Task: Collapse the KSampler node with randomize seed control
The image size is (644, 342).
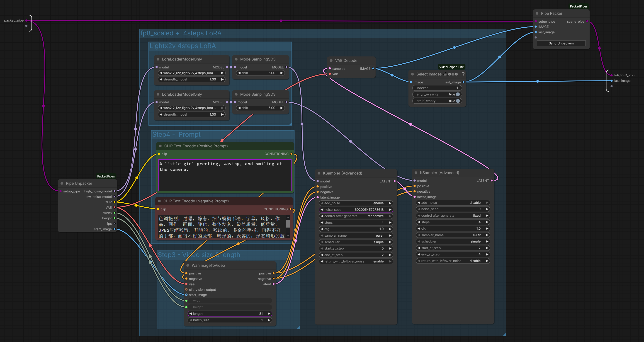Action: [319, 173]
